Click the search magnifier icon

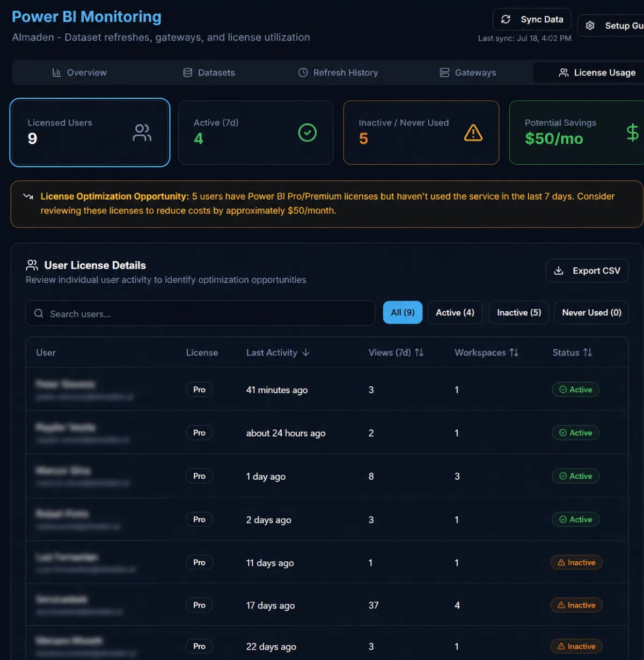[x=39, y=313]
